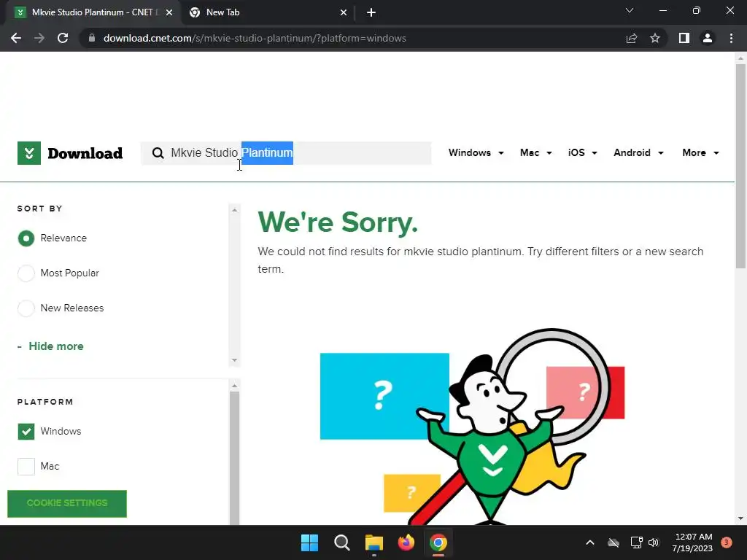Viewport: 747px width, 560px height.
Task: Open Firefox from the taskbar
Action: click(x=406, y=542)
